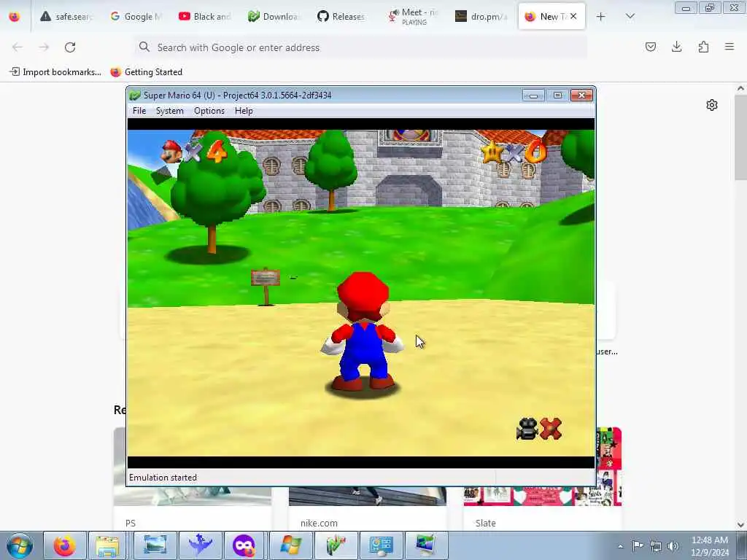Image resolution: width=747 pixels, height=560 pixels.
Task: Open the Getting Started bookmark
Action: 146,72
